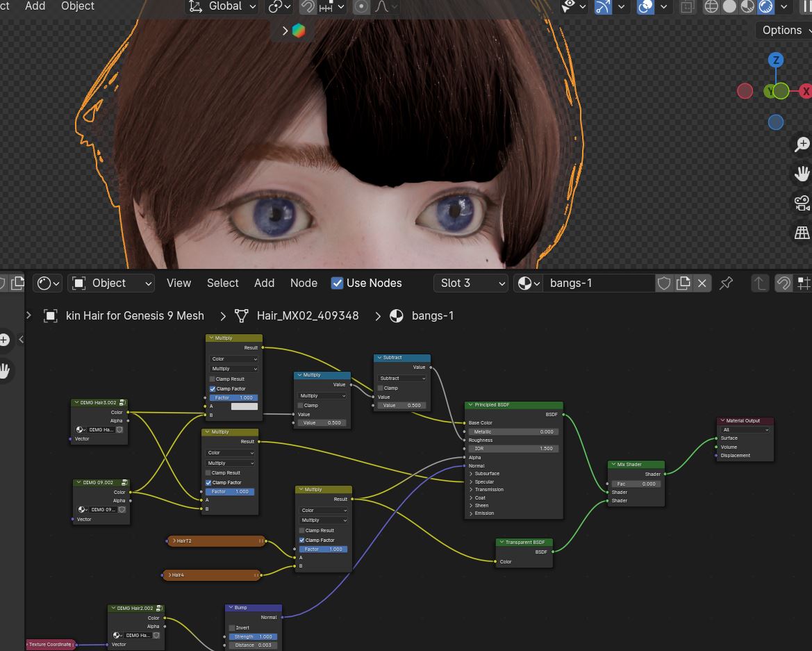Click fake user shield for bangs-1

click(664, 283)
